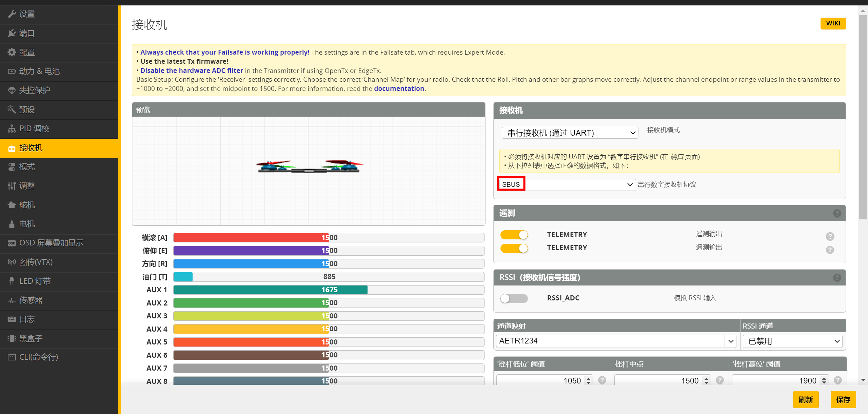Click the battery icon for 动力 & 电池
868x414 pixels.
click(12, 71)
